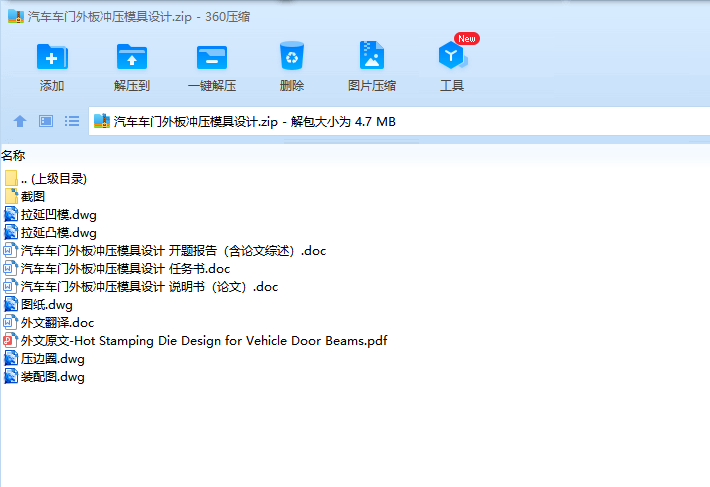Select file 压边圈.dwg

click(x=44, y=359)
